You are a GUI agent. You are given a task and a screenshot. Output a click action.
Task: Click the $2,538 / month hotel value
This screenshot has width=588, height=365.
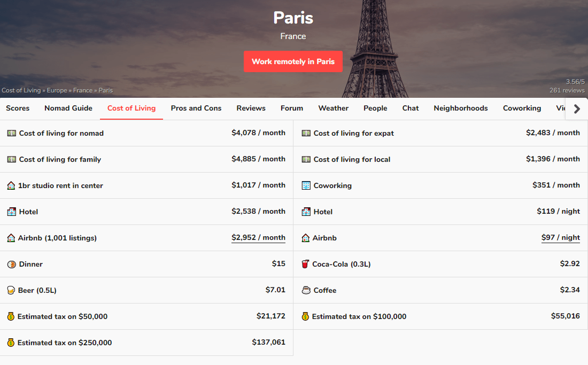[258, 211]
